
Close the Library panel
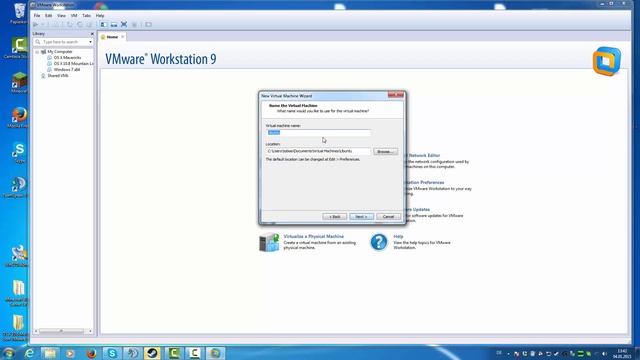[x=92, y=34]
